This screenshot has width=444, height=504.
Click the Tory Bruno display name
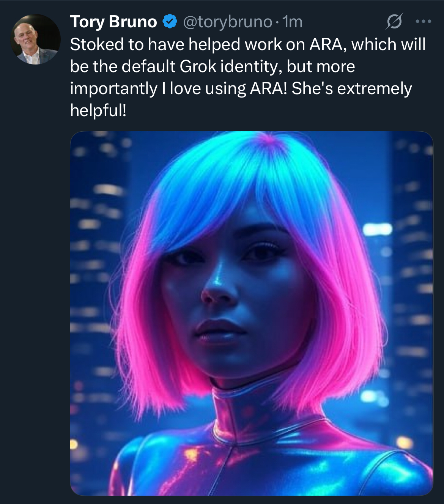coord(113,22)
